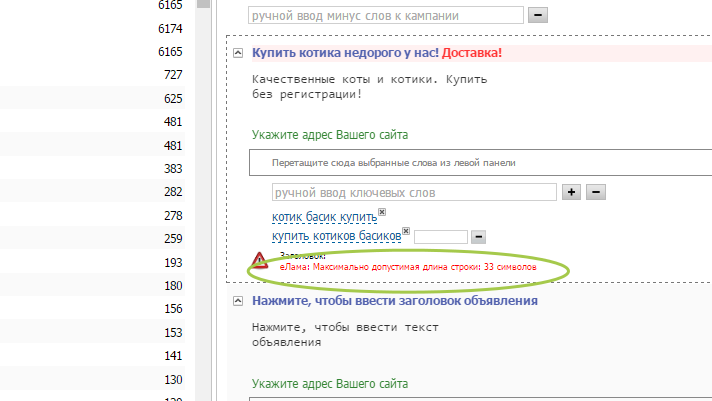Image resolution: width=712 pixels, height=401 pixels.
Task: Click the left panel vertical scrollbar
Action: [204, 200]
